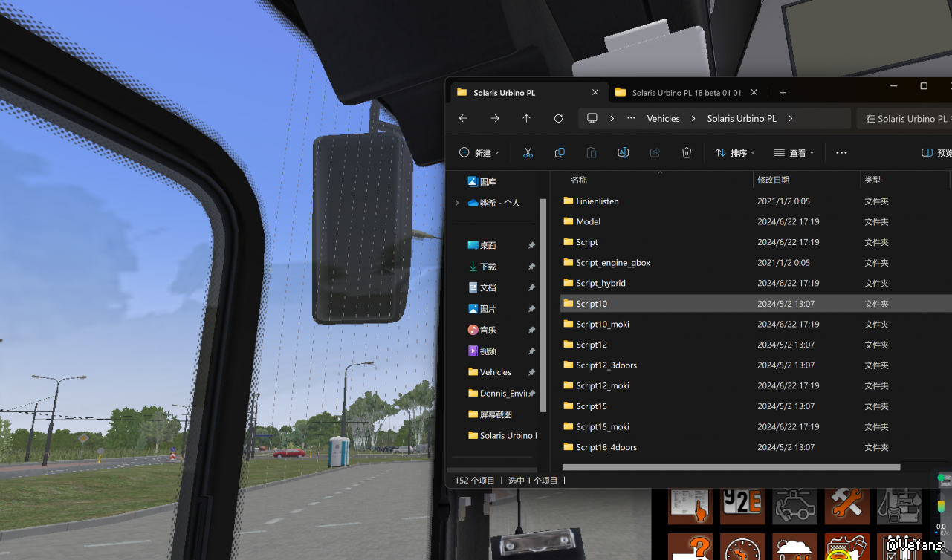This screenshot has width=952, height=560.
Task: Open the repair icon with wrench and hammer
Action: click(847, 506)
